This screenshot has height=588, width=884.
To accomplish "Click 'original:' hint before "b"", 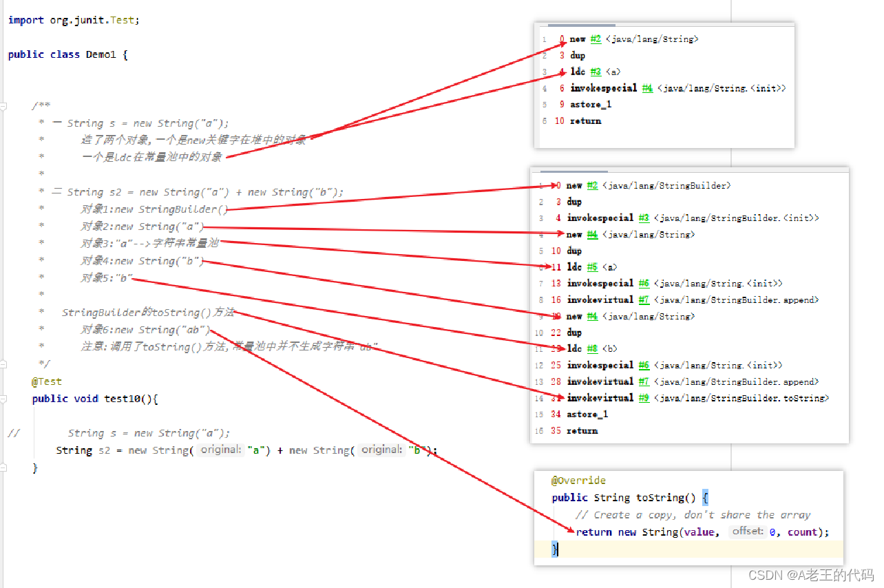I will tap(382, 450).
